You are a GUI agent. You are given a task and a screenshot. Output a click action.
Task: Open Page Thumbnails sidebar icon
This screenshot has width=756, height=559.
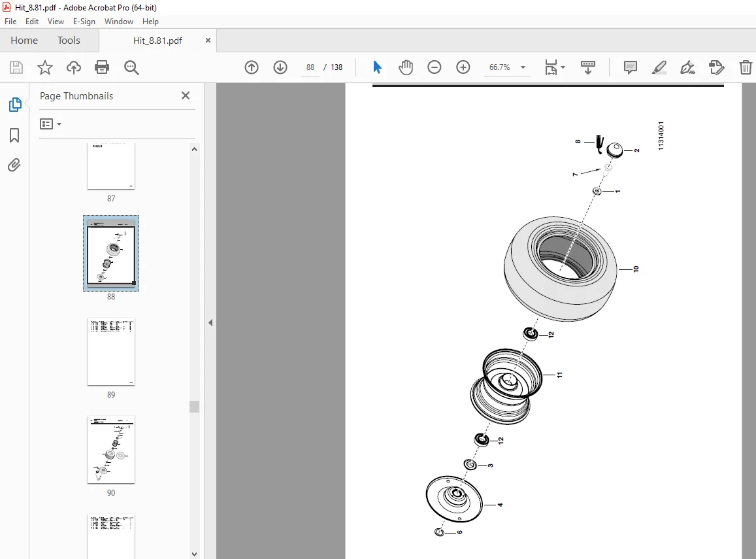click(x=15, y=105)
